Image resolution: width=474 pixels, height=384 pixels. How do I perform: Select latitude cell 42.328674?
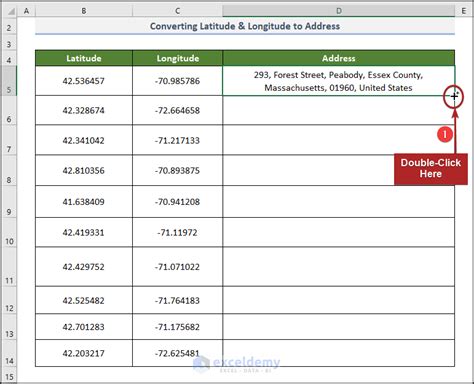pos(84,111)
